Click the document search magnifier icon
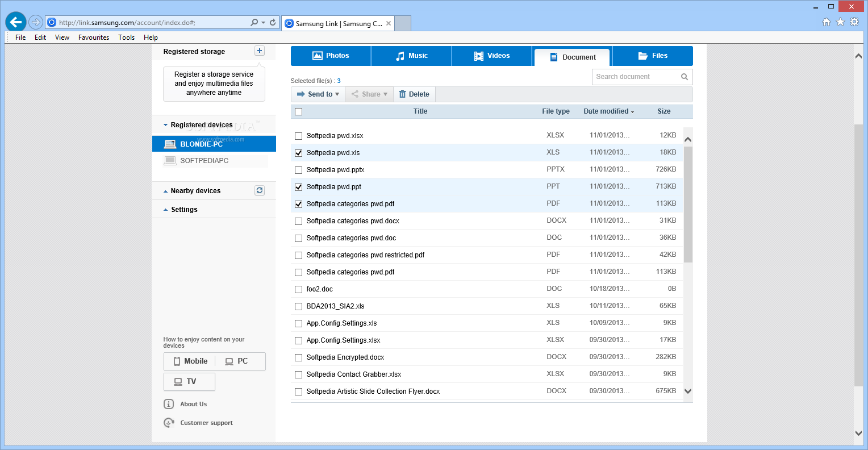Screen dimensions: 868x450 point(685,77)
